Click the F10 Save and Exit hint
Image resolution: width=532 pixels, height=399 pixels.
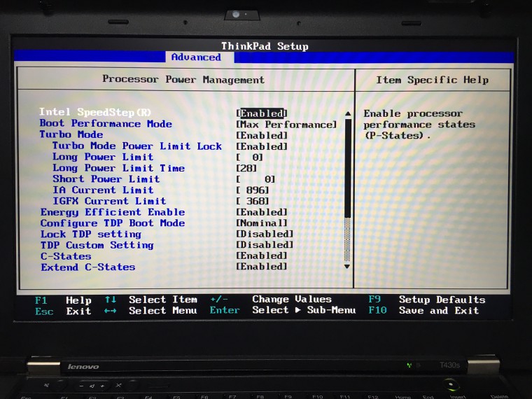(423, 310)
